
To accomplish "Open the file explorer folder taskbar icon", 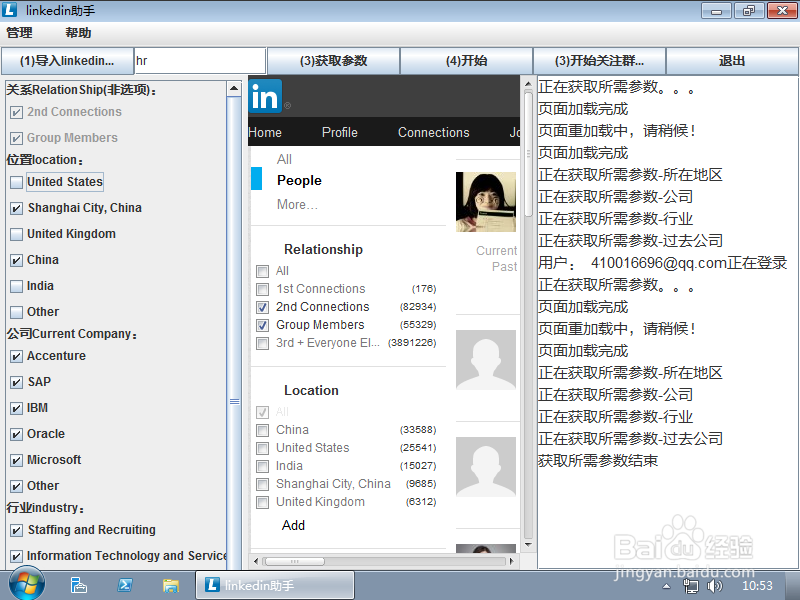I will coord(170,585).
